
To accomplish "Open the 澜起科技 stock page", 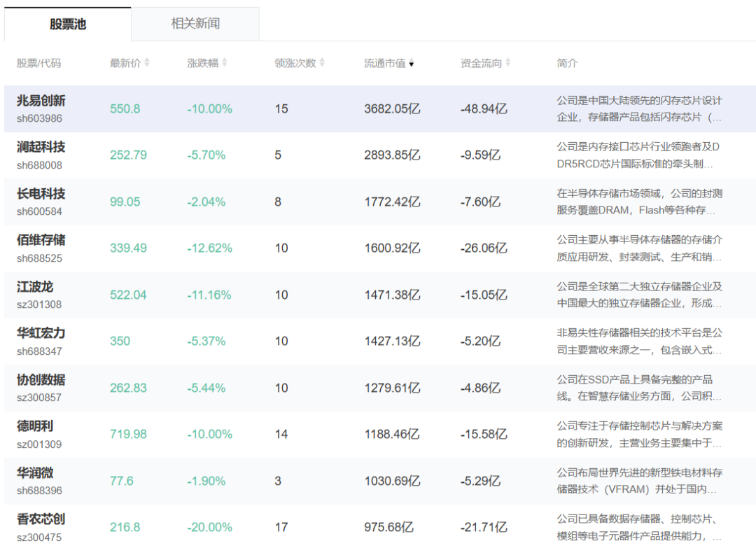I will point(41,147).
